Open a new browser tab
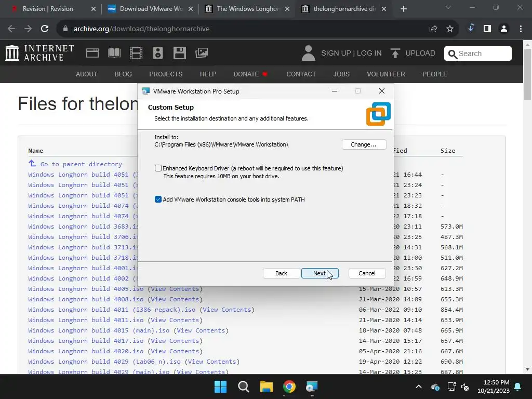 coord(404,9)
